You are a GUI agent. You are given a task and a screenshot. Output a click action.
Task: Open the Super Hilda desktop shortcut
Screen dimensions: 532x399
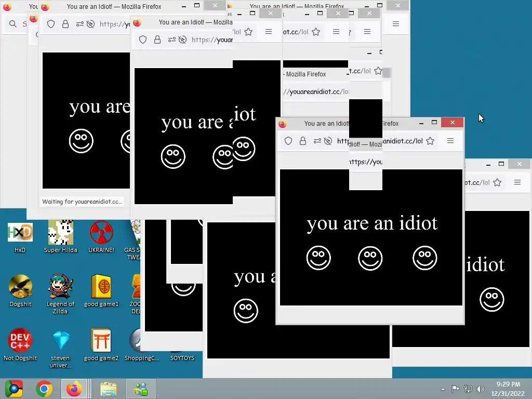60,237
